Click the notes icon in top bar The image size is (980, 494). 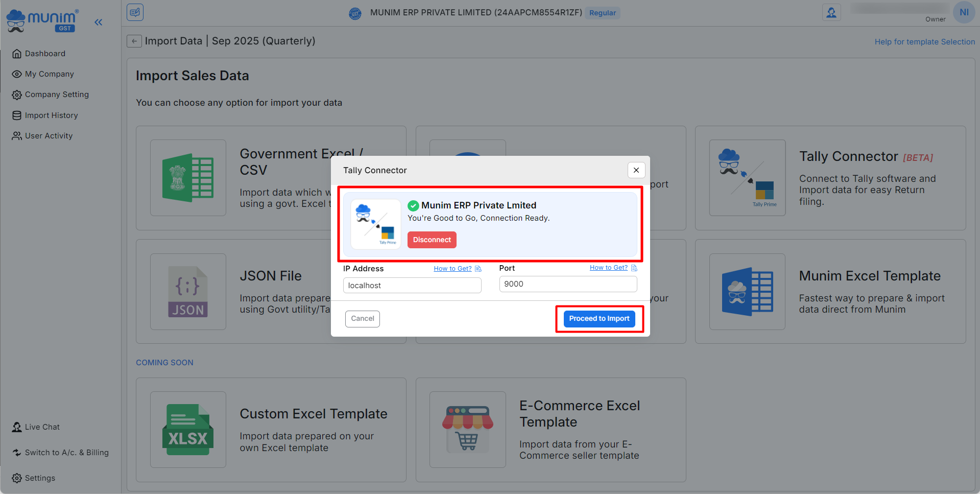pos(135,12)
